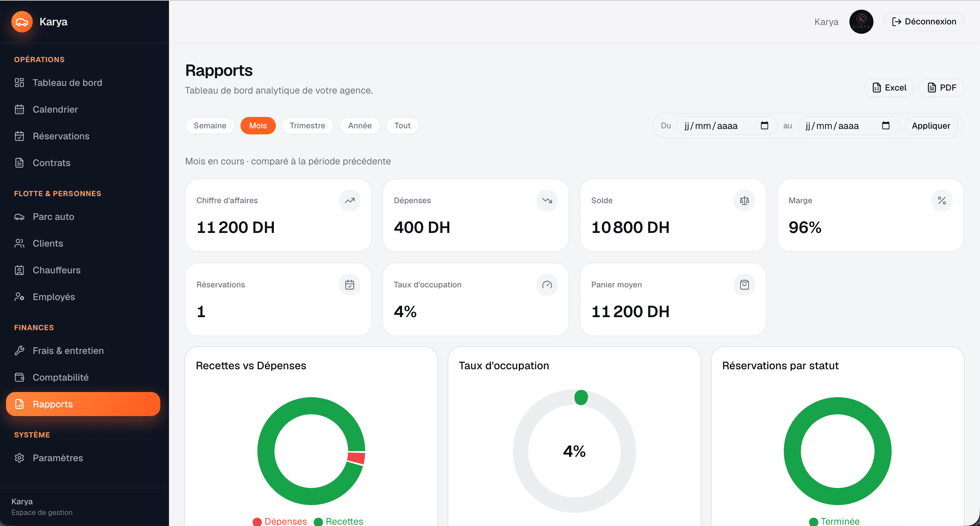Export the report as PDF
Viewport: 980px width, 526px height.
(x=942, y=88)
